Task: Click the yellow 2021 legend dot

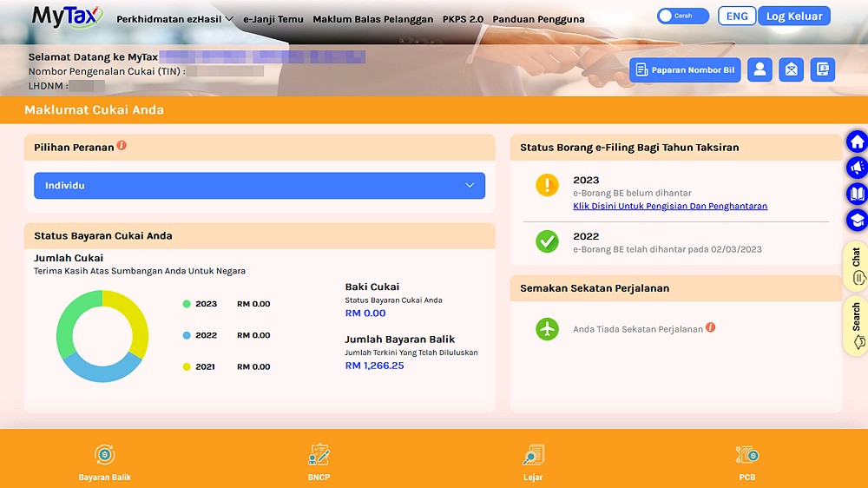Action: tap(187, 366)
